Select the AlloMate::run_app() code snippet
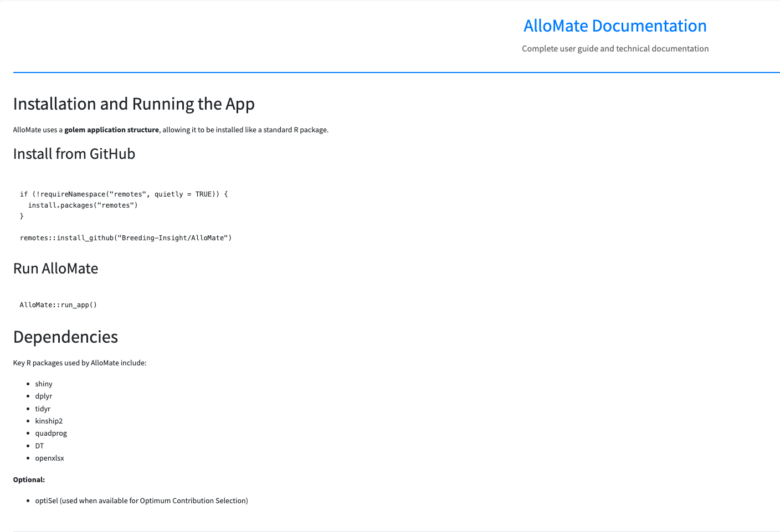Screen dimensions: 780x532 tap(58, 304)
